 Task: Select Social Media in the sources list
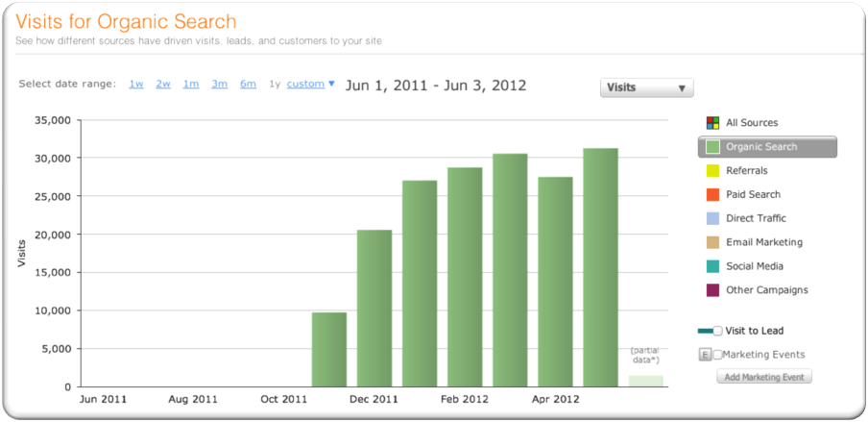754,266
